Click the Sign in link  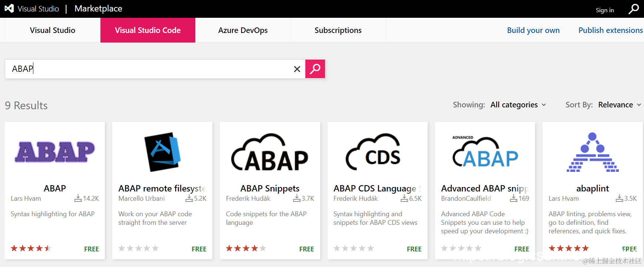pyautogui.click(x=605, y=10)
